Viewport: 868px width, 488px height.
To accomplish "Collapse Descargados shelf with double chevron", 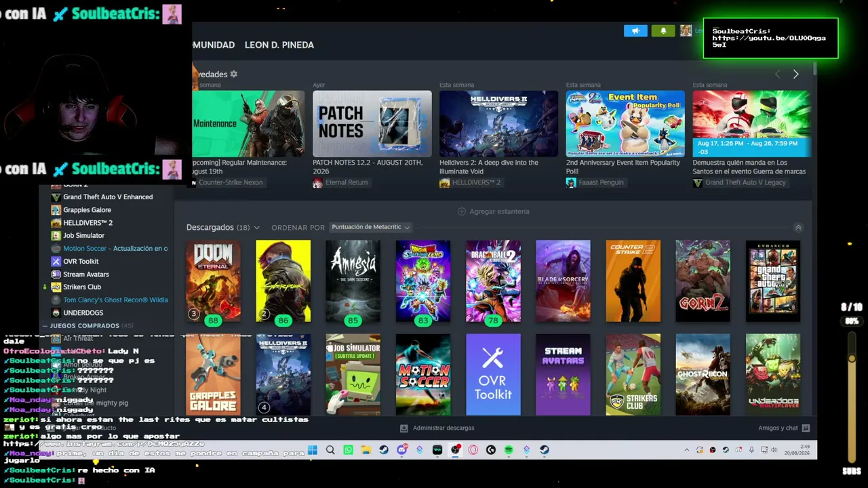I will pos(798,228).
